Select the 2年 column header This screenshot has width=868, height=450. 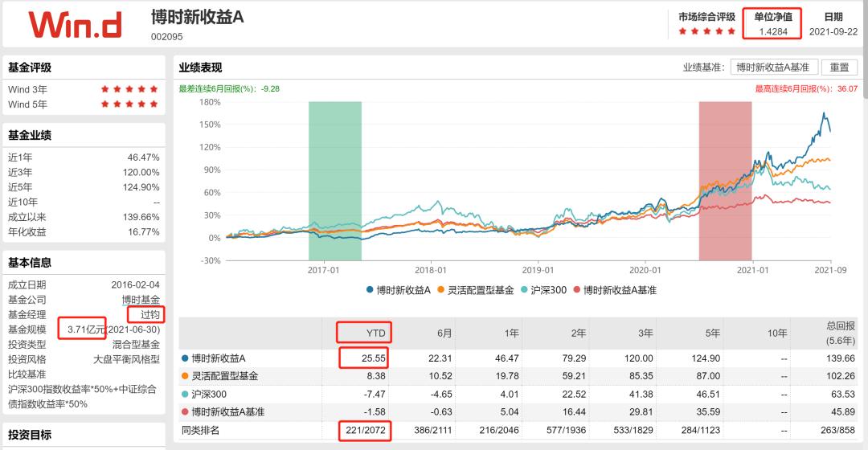coord(578,333)
